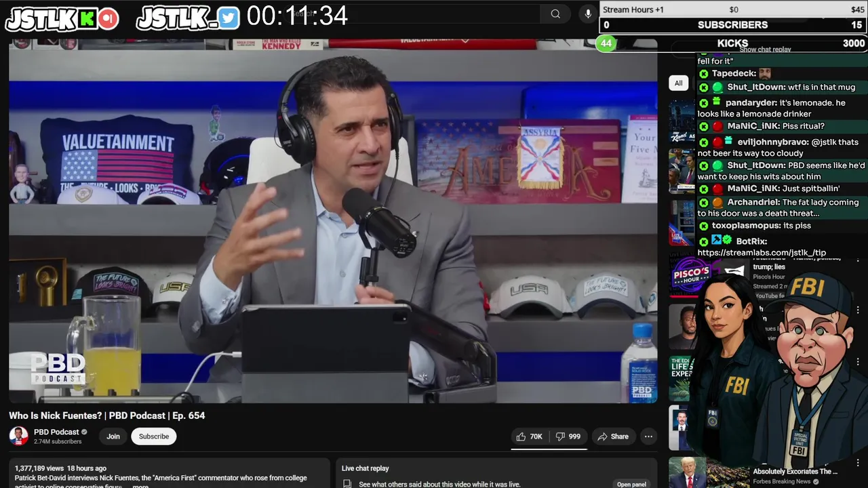868x488 pixels.
Task: Click the live chat replay icon
Action: [x=347, y=484]
